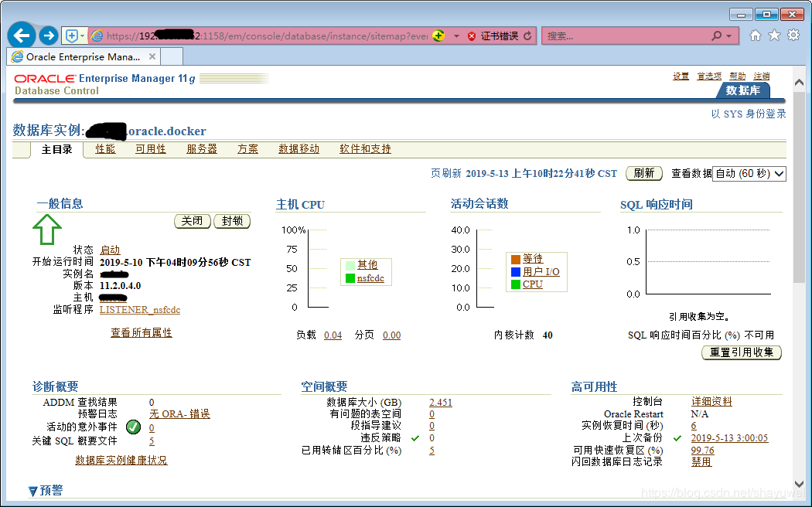Image resolution: width=812 pixels, height=507 pixels.
Task: Open the 启动 status link
Action: pyautogui.click(x=110, y=250)
